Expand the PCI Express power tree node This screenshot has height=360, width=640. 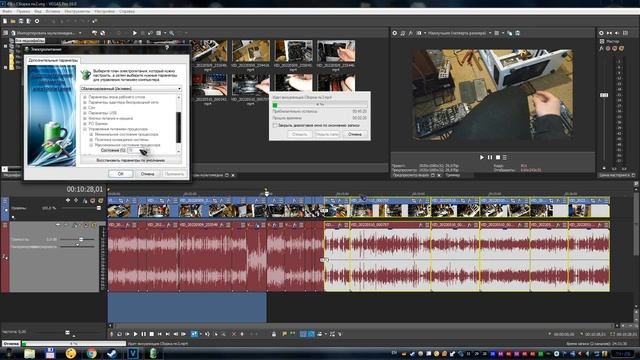tap(85, 124)
